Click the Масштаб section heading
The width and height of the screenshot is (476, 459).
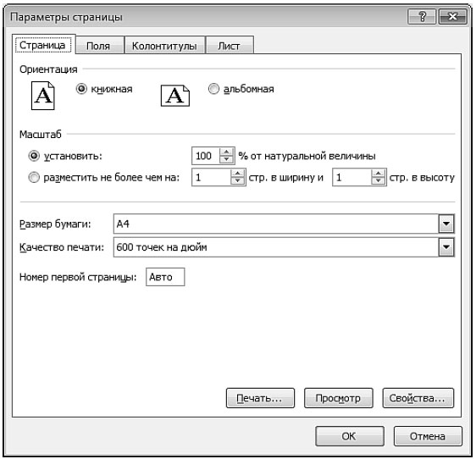point(41,134)
